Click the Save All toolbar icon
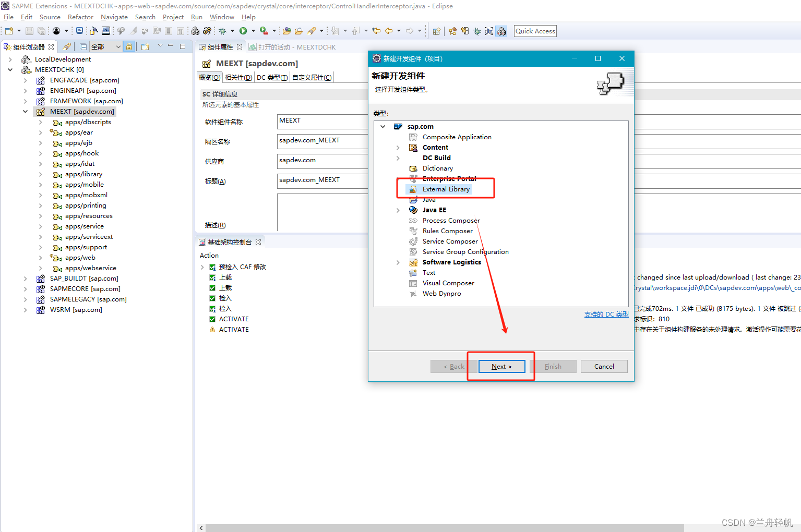 41,31
